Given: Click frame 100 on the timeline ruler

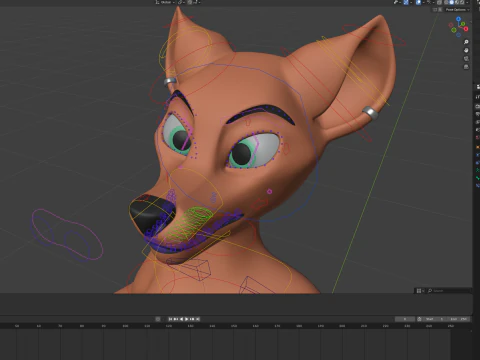Looking at the screenshot, I should pos(125,326).
